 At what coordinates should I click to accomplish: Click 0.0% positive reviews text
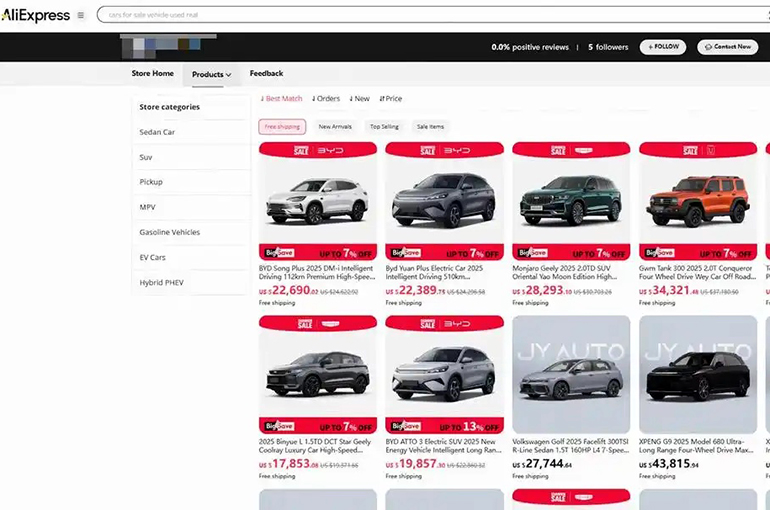click(530, 47)
